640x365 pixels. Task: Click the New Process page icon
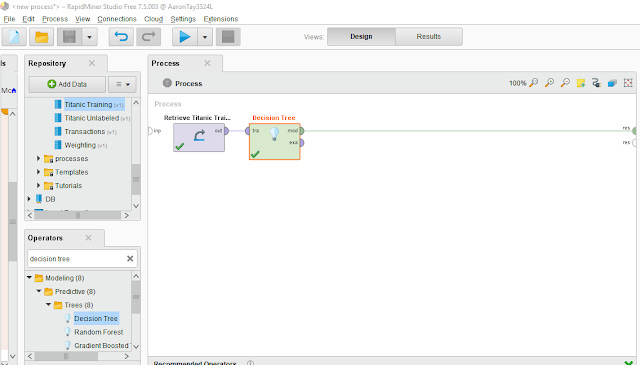14,37
